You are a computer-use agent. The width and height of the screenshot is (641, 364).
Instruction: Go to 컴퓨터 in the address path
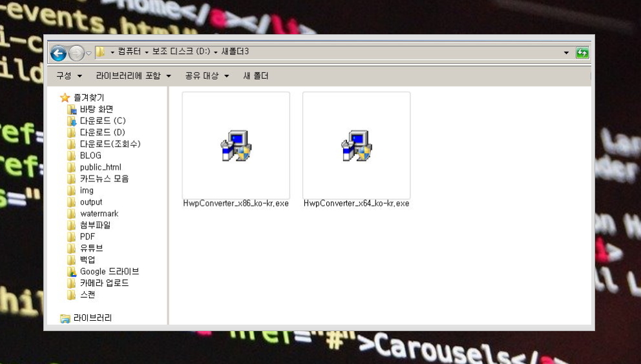tap(129, 52)
